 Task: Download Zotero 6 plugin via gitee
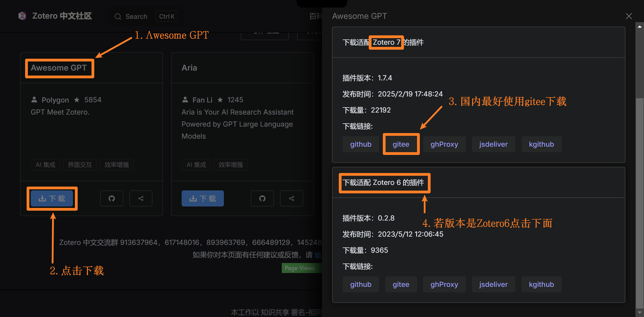(401, 284)
